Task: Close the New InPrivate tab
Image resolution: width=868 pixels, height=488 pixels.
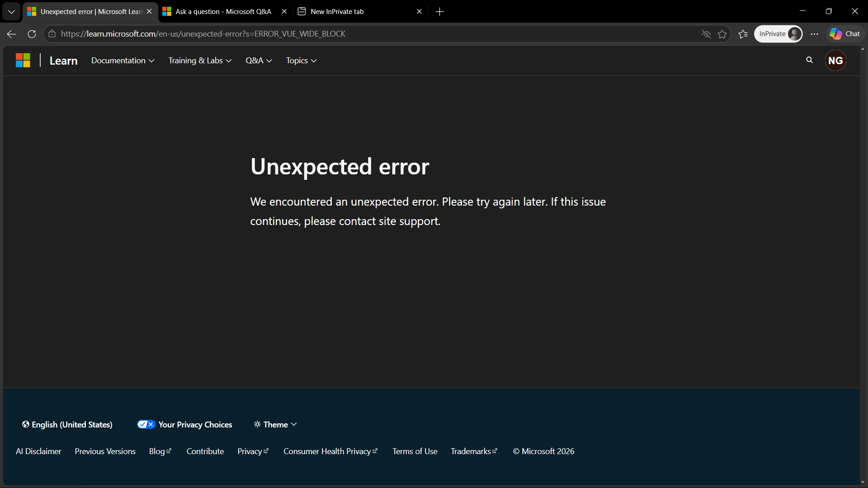Action: pyautogui.click(x=419, y=12)
